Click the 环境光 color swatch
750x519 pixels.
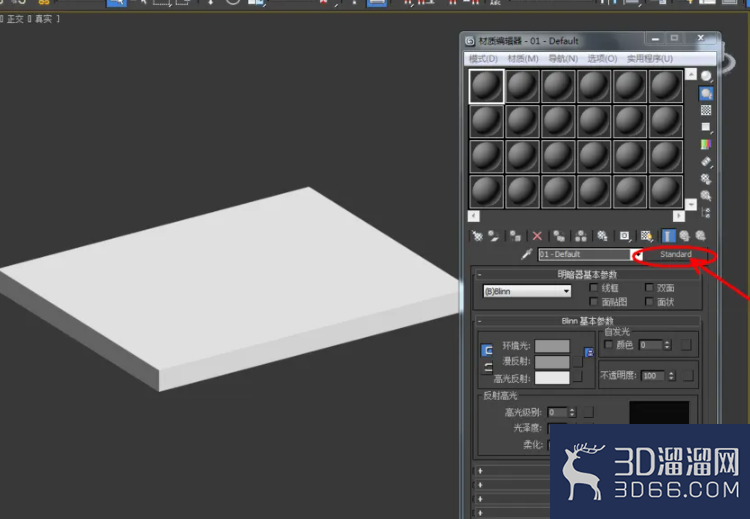(x=552, y=346)
